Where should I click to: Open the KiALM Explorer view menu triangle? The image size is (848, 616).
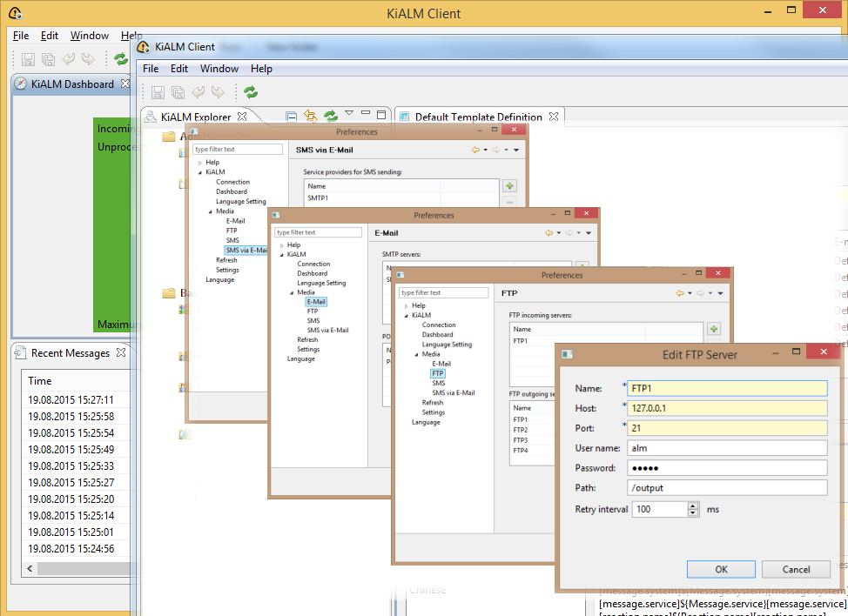click(x=349, y=113)
